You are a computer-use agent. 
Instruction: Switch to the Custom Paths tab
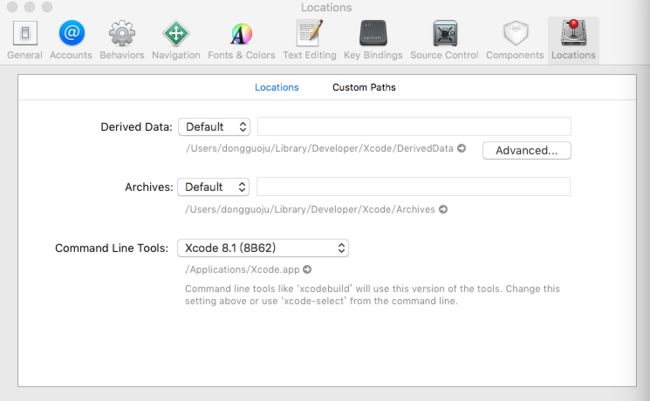click(364, 87)
